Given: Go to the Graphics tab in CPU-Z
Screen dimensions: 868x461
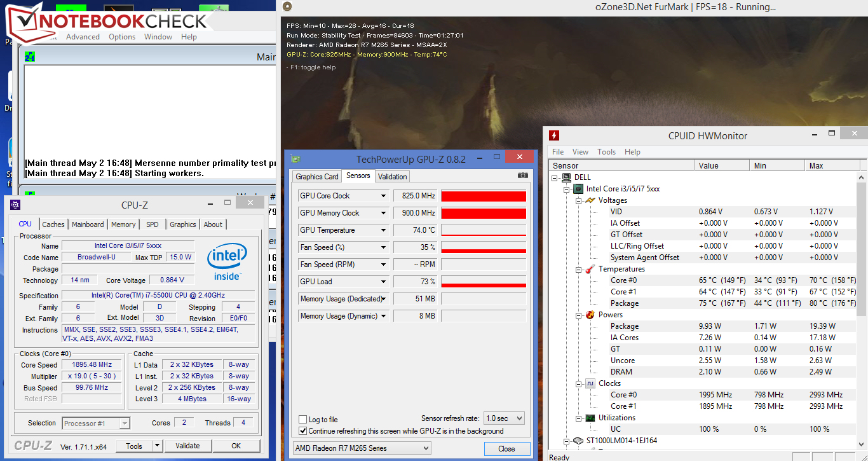Looking at the screenshot, I should pos(182,224).
